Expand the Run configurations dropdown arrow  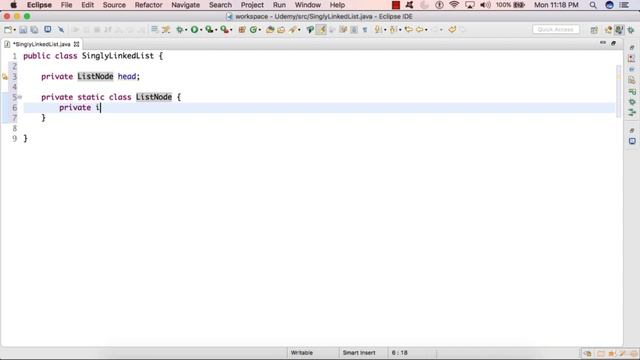pyautogui.click(x=201, y=30)
